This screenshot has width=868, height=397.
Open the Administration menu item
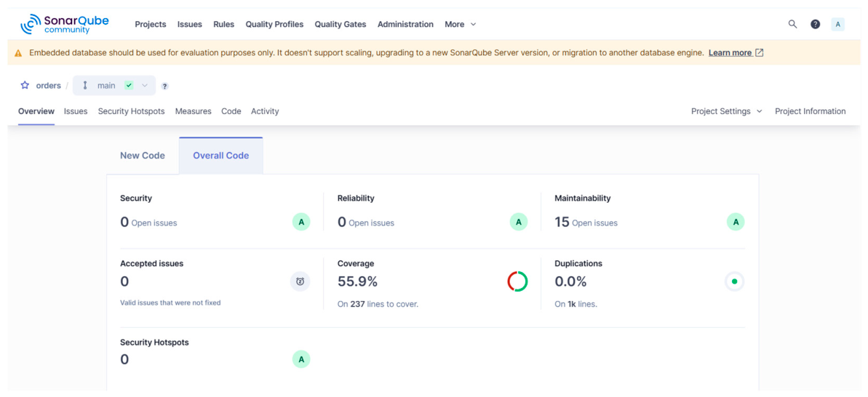(x=405, y=24)
